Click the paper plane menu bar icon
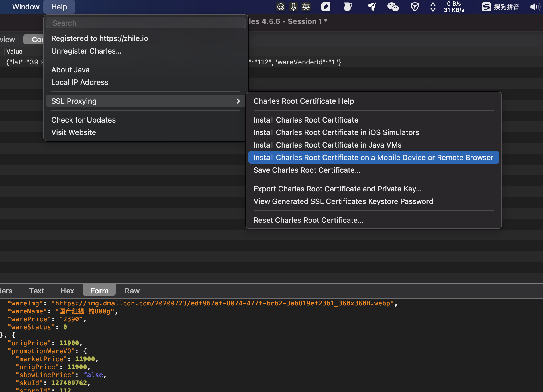This screenshot has height=392, width=543. tap(371, 7)
